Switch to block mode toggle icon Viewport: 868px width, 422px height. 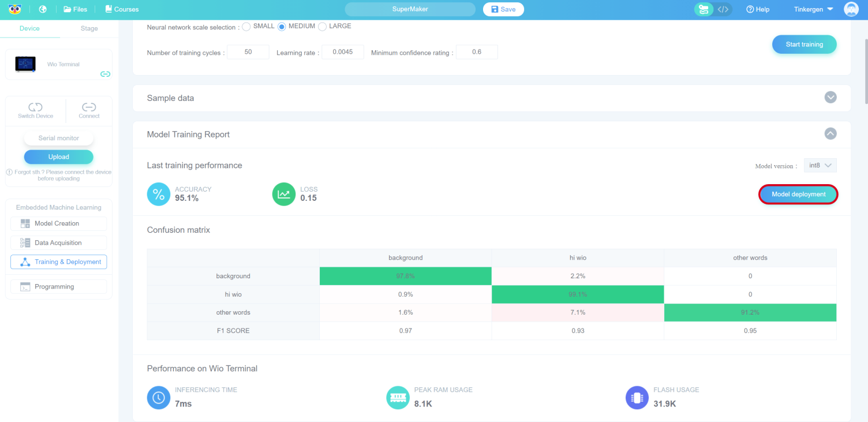pos(703,9)
